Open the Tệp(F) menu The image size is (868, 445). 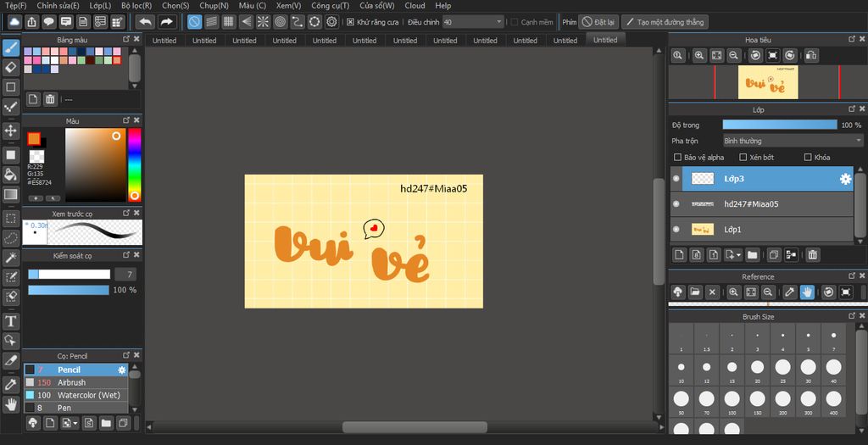click(15, 6)
